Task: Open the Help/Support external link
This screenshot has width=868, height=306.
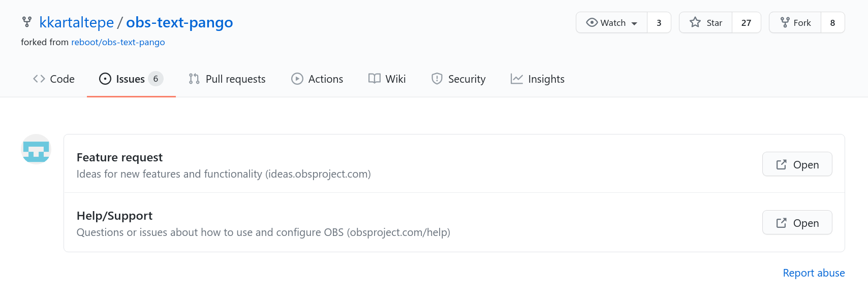Action: point(797,223)
